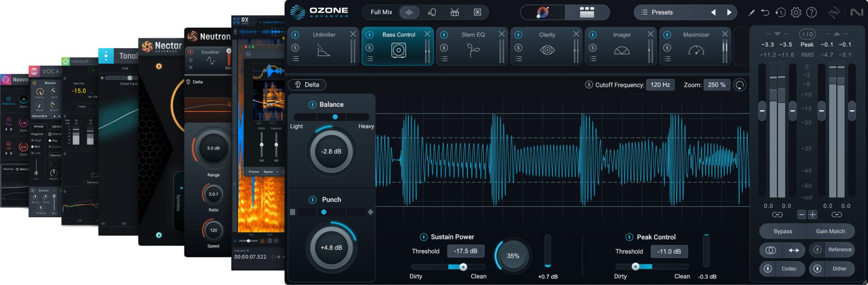Open the Maximizer module preset menu
The image size is (868, 285).
667,59
